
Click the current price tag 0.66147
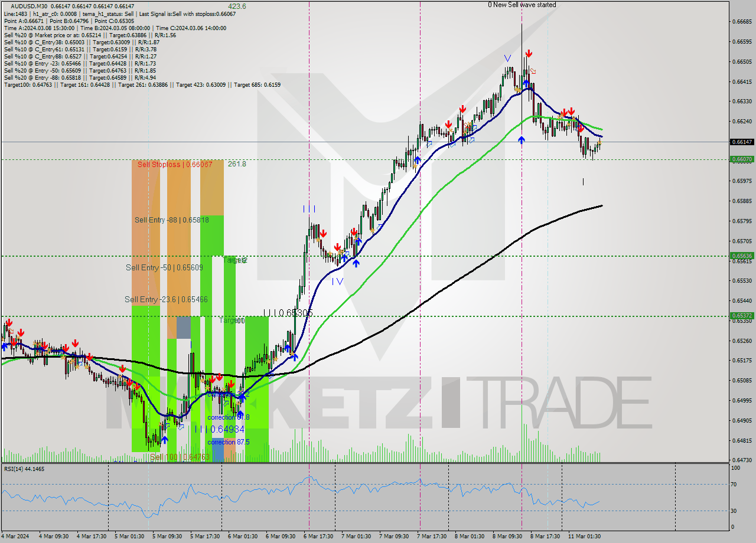742,142
